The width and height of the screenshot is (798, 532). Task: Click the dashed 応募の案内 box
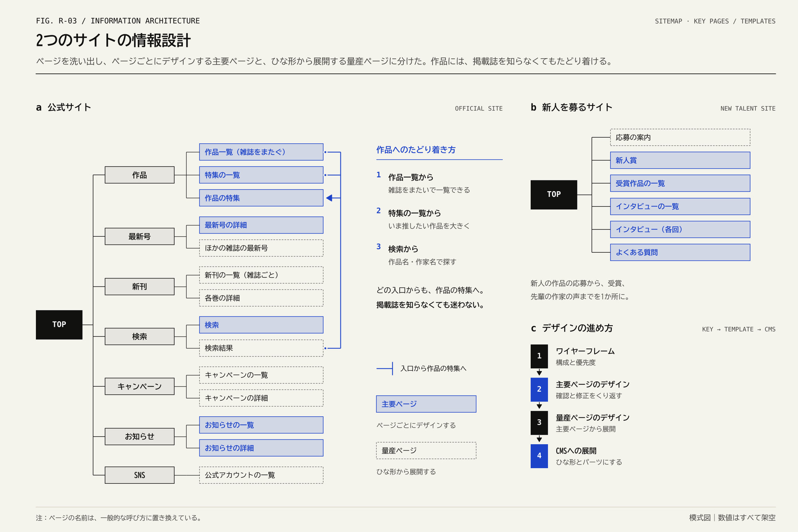pyautogui.click(x=680, y=137)
